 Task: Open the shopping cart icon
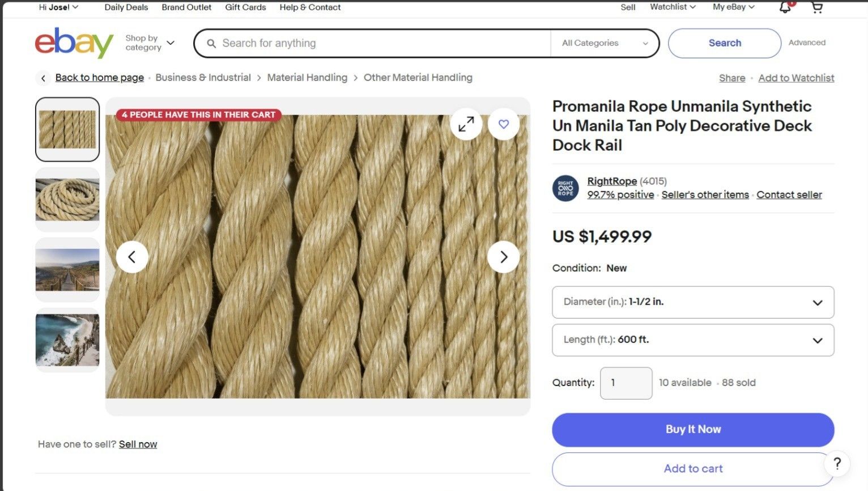[x=817, y=7]
